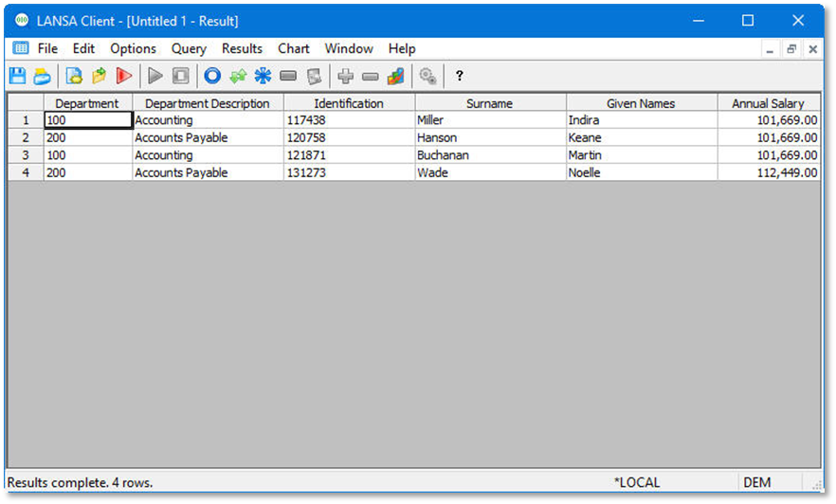Click the gray minus toolbar icon

(x=370, y=77)
